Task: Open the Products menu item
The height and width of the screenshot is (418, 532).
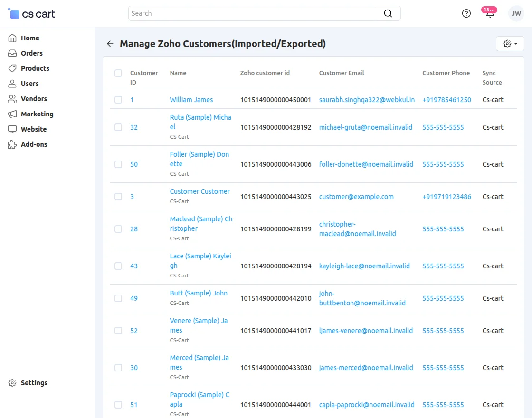Action: tap(35, 68)
